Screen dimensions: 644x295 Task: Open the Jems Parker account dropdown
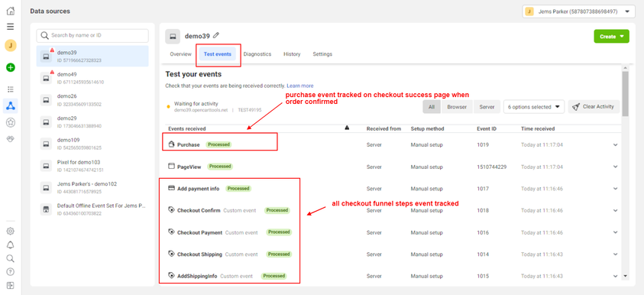tap(579, 11)
